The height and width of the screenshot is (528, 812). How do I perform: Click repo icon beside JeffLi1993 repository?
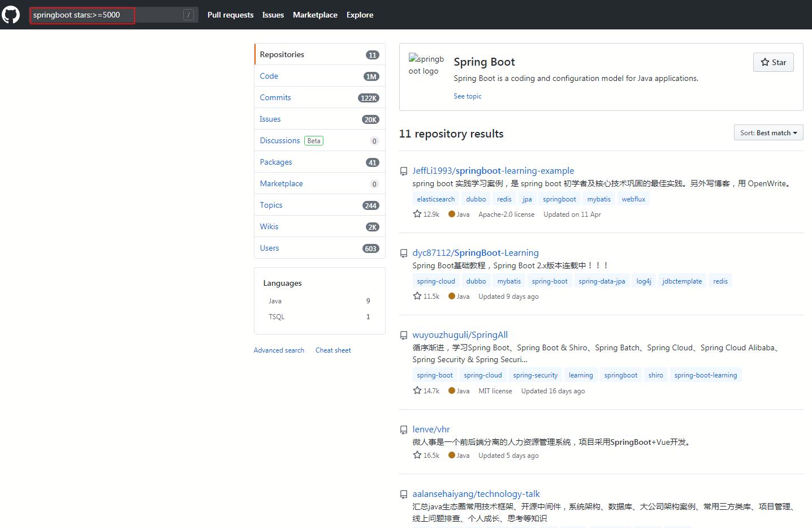(404, 171)
